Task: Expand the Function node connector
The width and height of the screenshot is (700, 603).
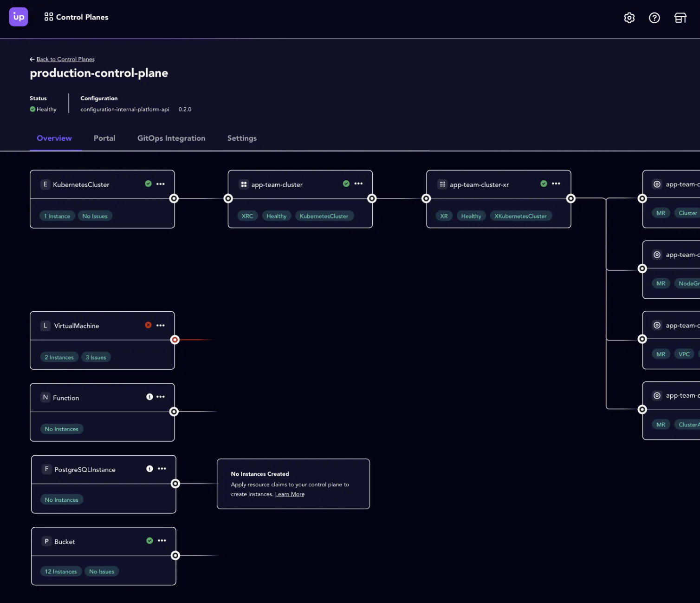Action: [174, 412]
